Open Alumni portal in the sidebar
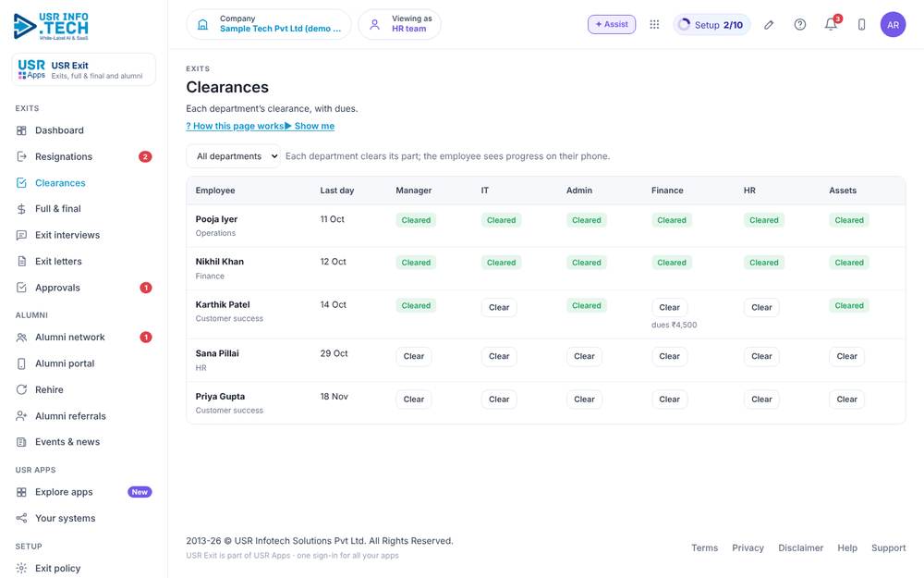Image resolution: width=924 pixels, height=578 pixels. pos(65,363)
